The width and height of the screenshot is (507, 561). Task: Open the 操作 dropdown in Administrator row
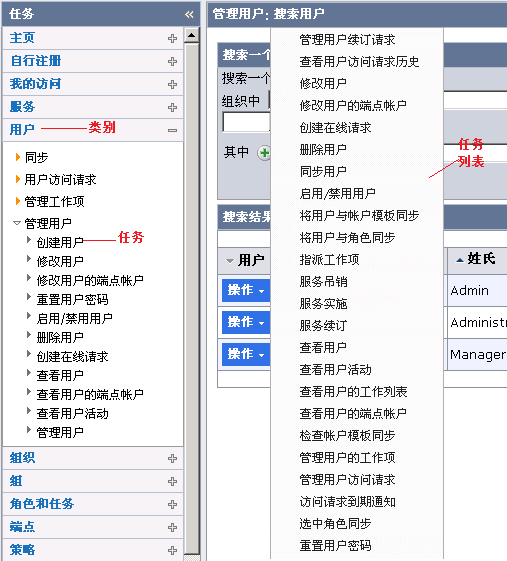click(246, 322)
